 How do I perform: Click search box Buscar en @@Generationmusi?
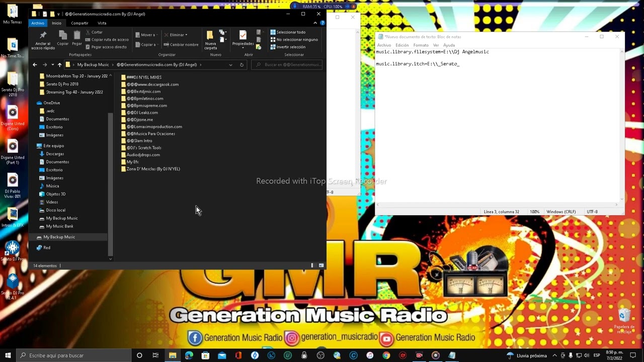[287, 64]
